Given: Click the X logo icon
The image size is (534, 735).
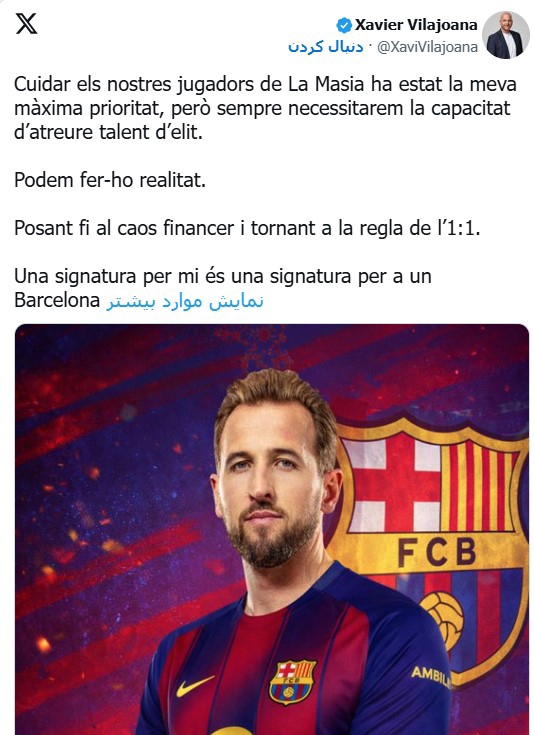Looking at the screenshot, I should point(26,23).
